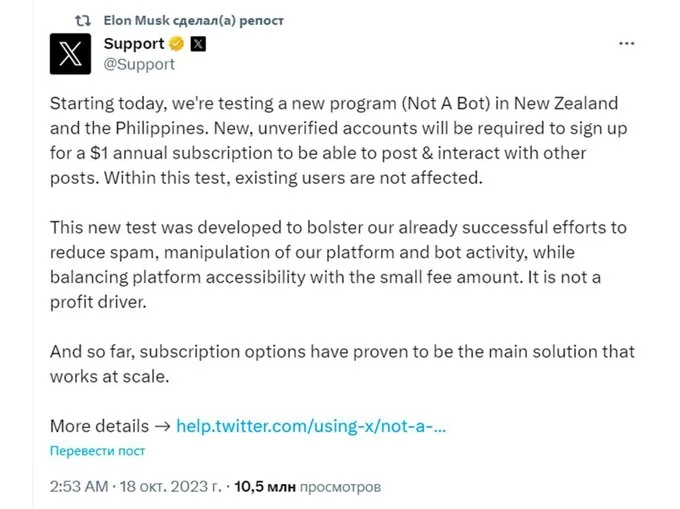This screenshot has height=509, width=680.
Task: Open the @Support handle
Action: click(x=139, y=64)
